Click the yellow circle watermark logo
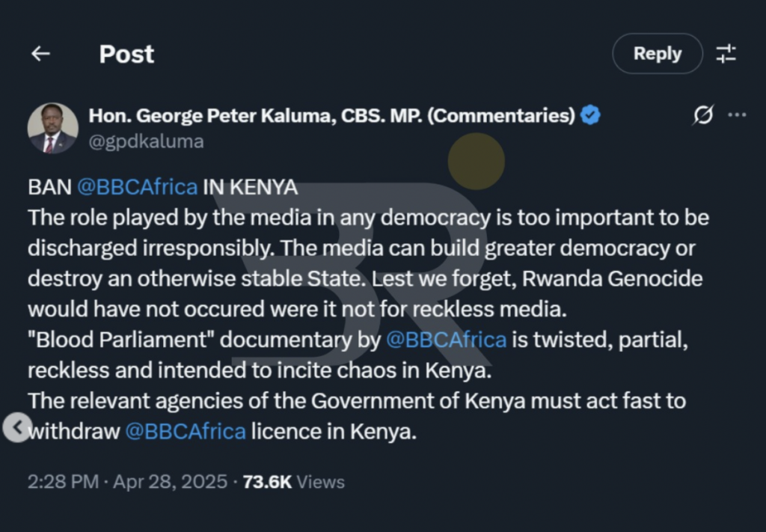This screenshot has height=532, width=766. coord(476,160)
